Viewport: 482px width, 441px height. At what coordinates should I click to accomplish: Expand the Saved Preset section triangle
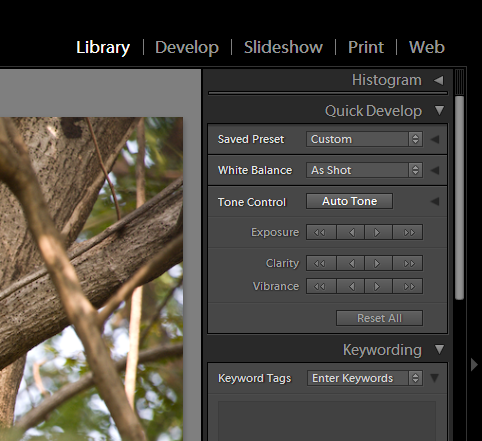(x=435, y=139)
